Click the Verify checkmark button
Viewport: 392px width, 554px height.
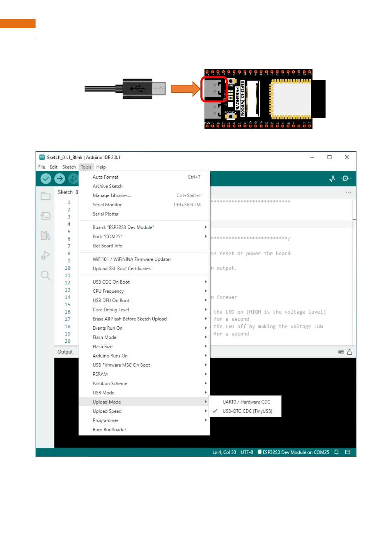[x=46, y=179]
